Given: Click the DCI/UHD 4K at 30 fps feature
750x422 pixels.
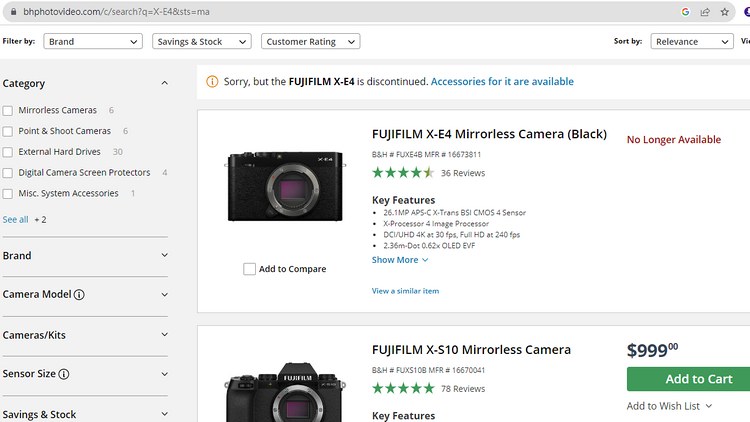Looking at the screenshot, I should coord(452,235).
